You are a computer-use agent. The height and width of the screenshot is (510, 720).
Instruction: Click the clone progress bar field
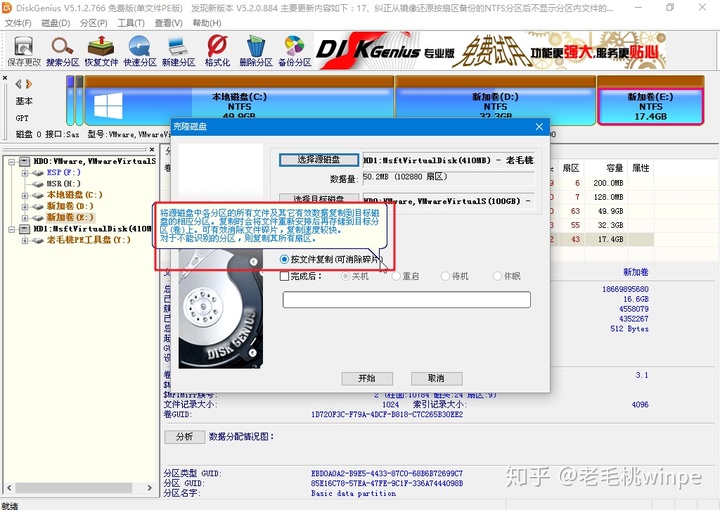coord(406,299)
